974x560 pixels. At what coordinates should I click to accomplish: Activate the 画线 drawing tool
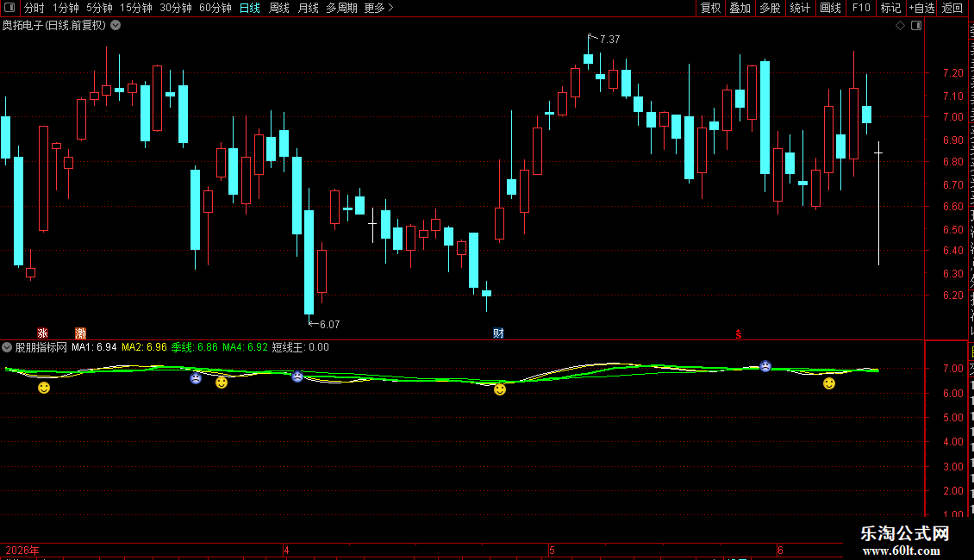coord(831,8)
